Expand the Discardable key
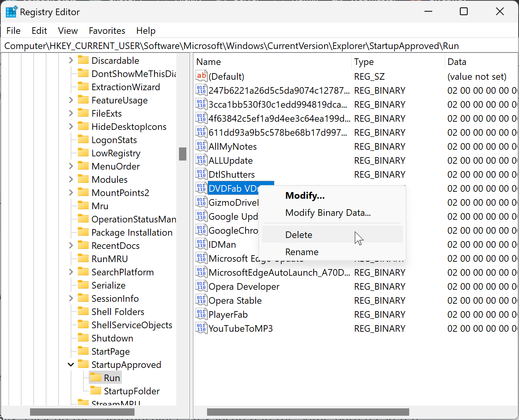The image size is (519, 420). [71, 60]
